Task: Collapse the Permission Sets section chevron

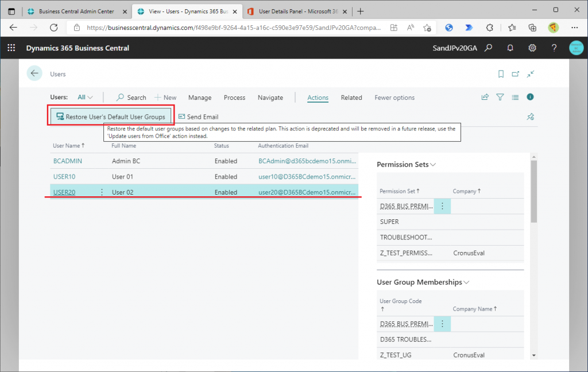Action: pos(433,165)
